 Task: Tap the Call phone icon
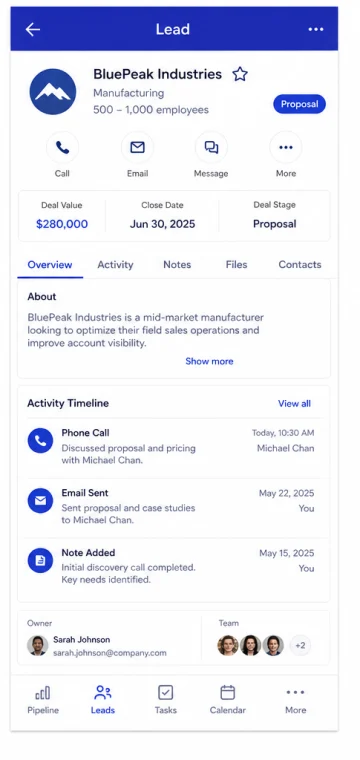pos(63,147)
